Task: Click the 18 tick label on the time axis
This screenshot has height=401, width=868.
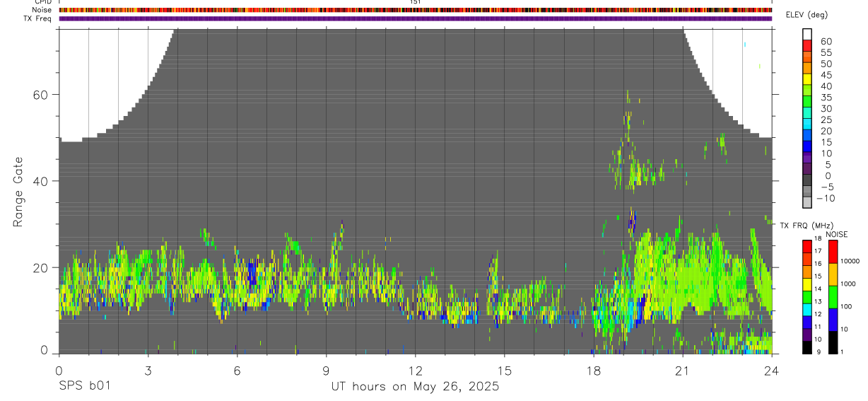Action: [593, 371]
